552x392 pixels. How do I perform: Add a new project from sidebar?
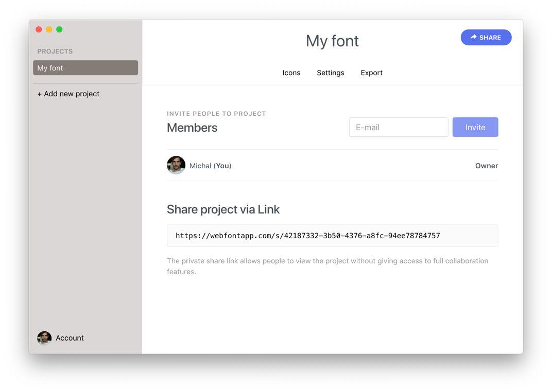[68, 94]
